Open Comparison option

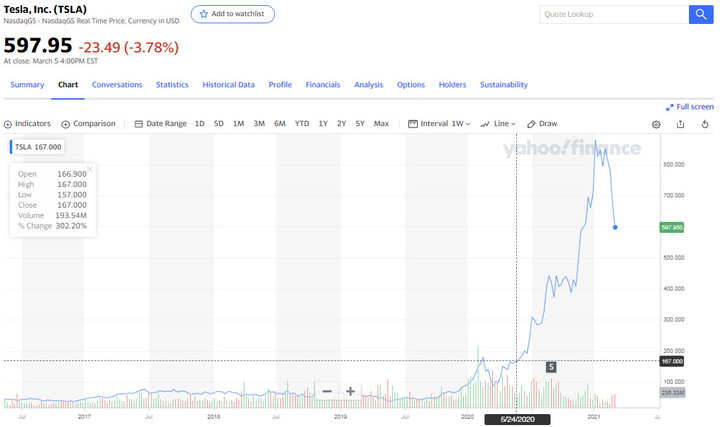click(88, 124)
